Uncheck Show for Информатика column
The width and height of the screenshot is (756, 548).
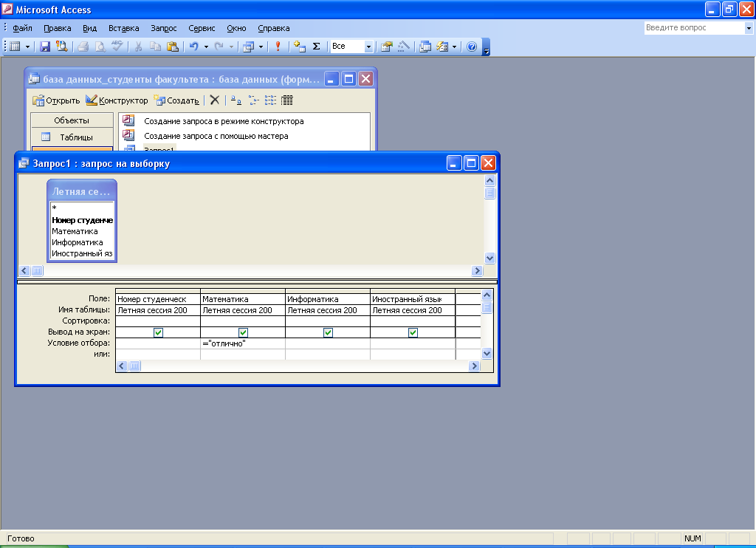[x=328, y=332]
